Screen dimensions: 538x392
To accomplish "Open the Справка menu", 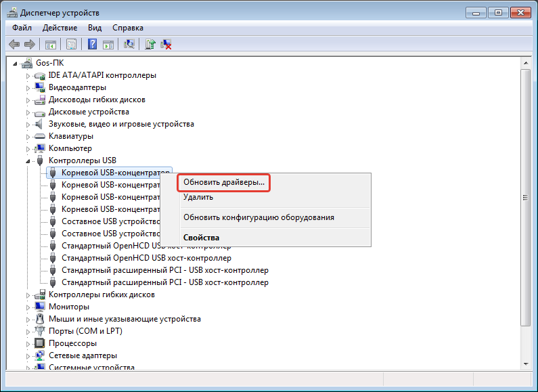I will (x=128, y=28).
